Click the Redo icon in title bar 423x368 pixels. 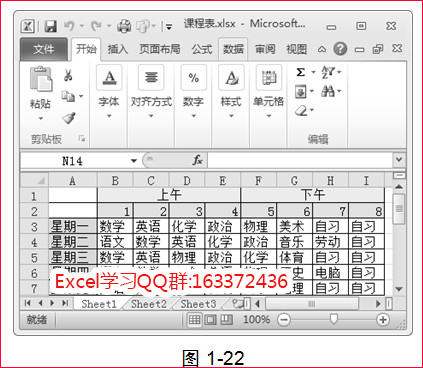96,26
